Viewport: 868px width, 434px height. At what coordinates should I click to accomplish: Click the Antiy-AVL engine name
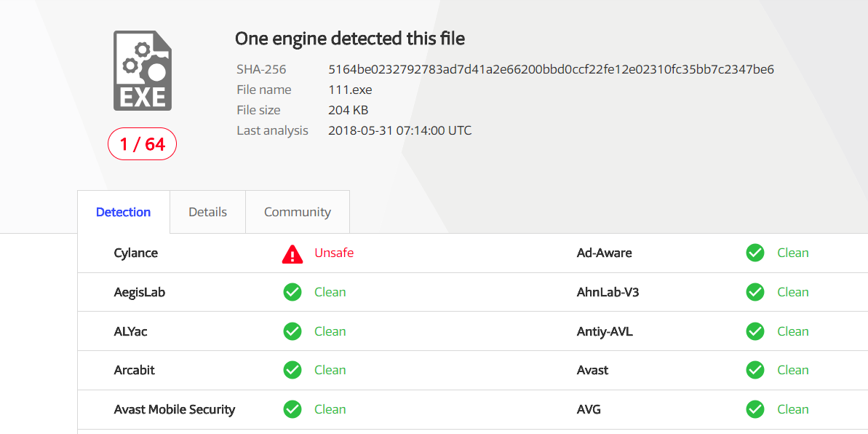pos(605,331)
